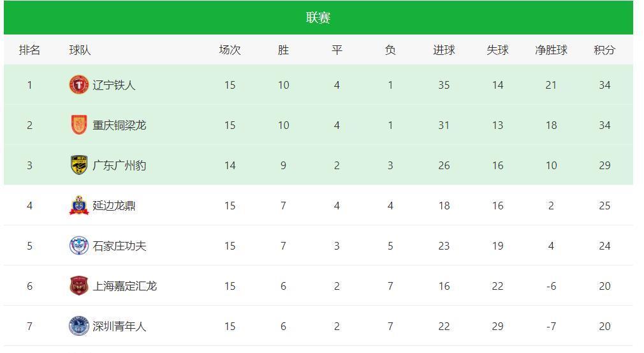644x353 pixels.
Task: Click the 上海嘉定汇龙 red crest icon
Action: click(x=79, y=286)
